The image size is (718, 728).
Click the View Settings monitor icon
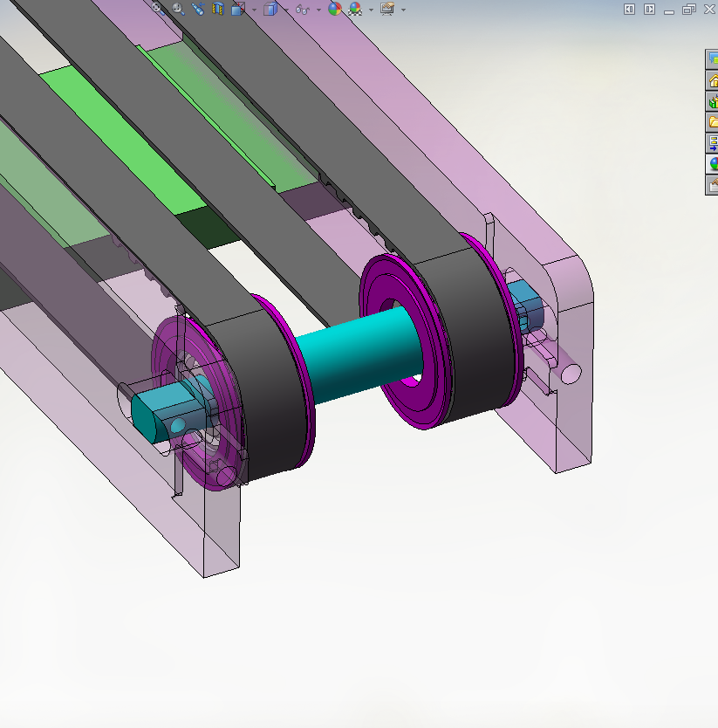pos(387,9)
